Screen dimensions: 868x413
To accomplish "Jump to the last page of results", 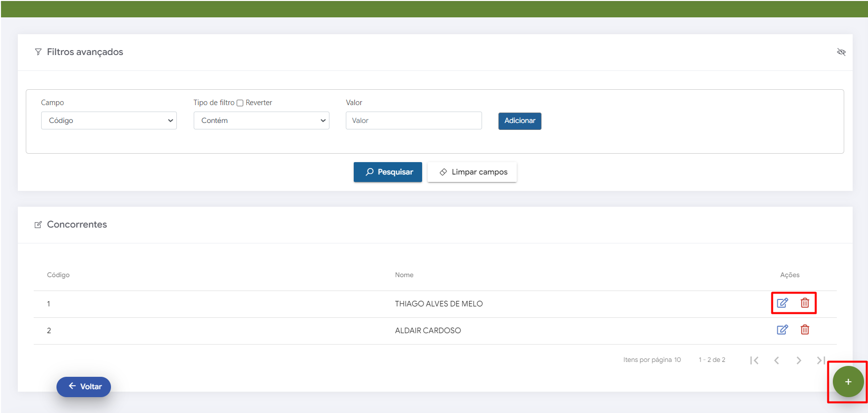I will point(820,360).
